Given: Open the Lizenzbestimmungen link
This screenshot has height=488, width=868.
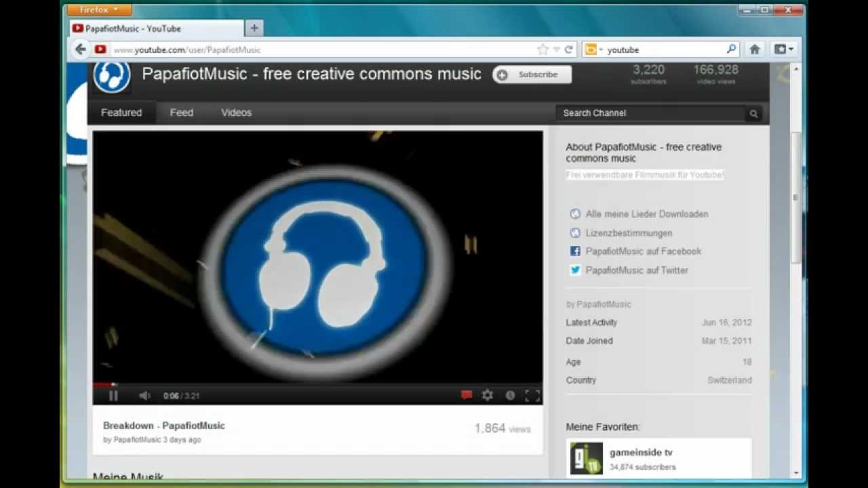Looking at the screenshot, I should [x=629, y=233].
